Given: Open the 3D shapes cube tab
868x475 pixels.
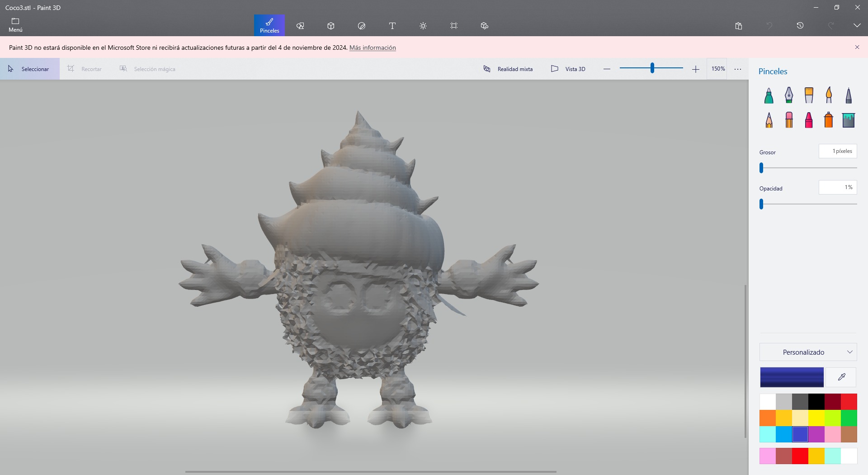Looking at the screenshot, I should click(331, 26).
